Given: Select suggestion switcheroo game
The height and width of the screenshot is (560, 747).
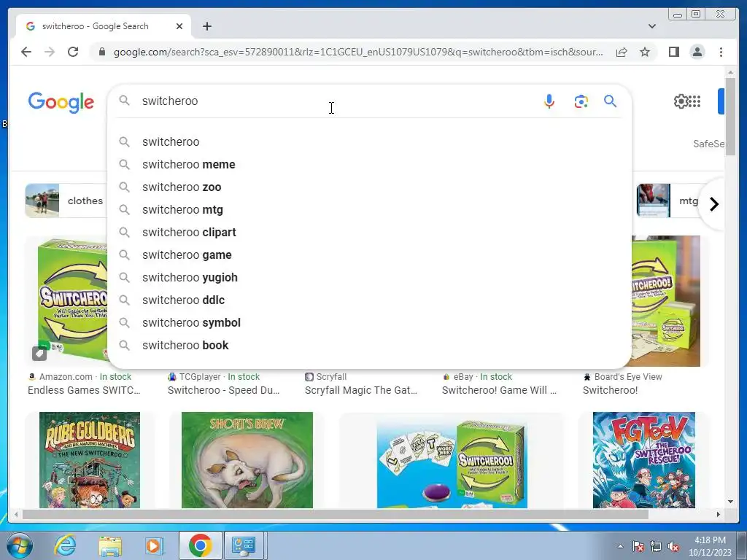Looking at the screenshot, I should point(370,254).
